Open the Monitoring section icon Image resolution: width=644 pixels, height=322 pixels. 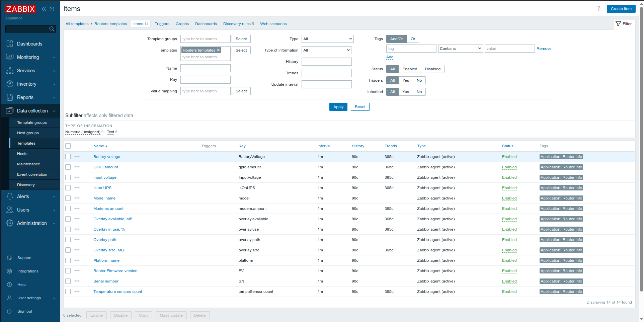click(x=10, y=57)
